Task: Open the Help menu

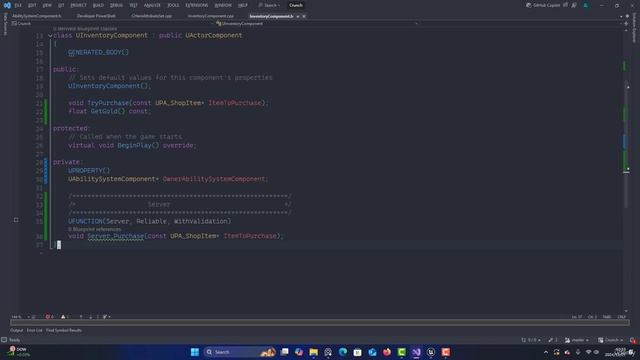Action: [243, 5]
